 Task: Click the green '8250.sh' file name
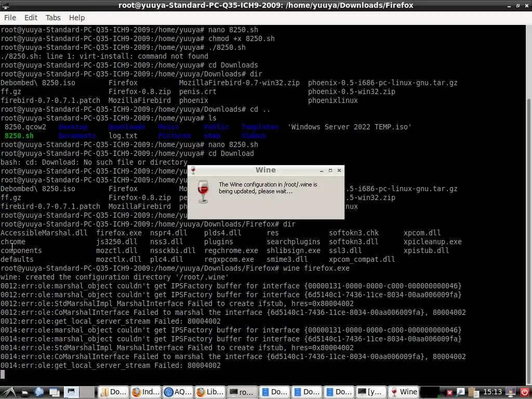(x=19, y=136)
